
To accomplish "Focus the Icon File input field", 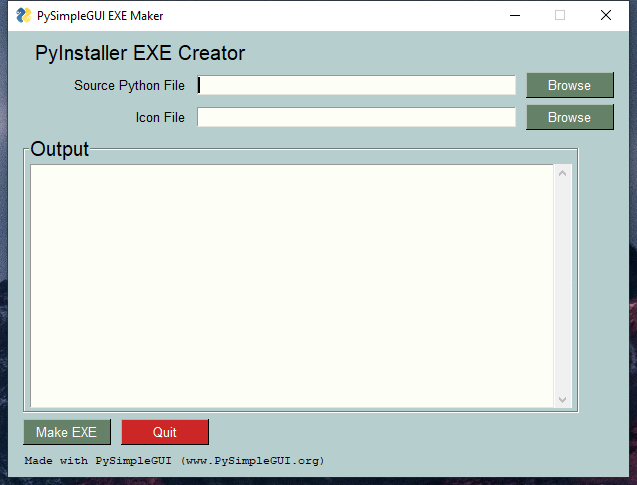I will 356,118.
